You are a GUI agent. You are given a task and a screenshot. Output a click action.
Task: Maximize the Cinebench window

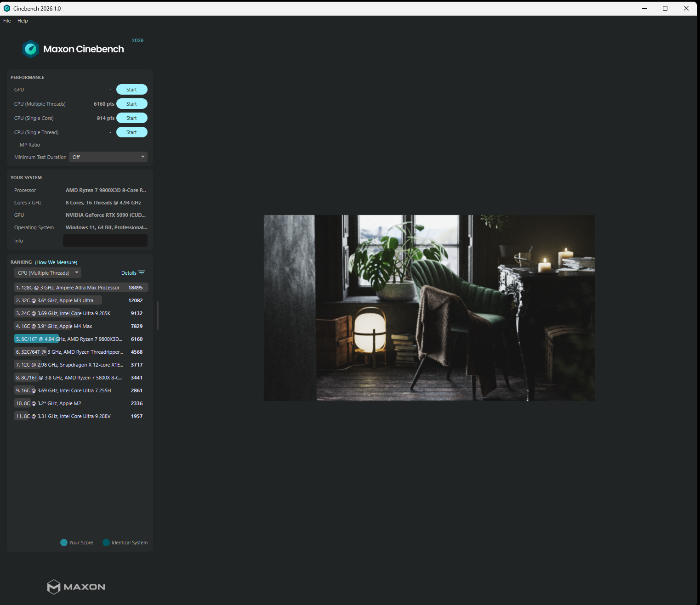665,8
